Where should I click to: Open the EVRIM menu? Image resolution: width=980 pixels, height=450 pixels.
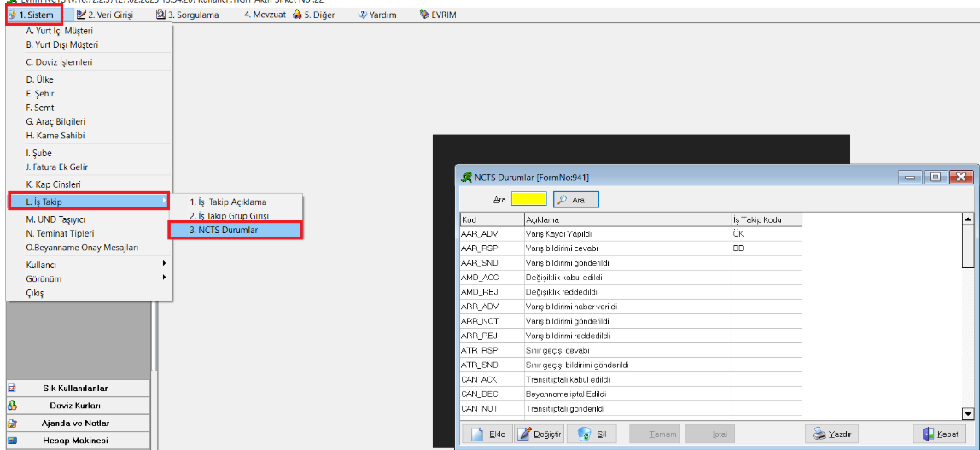(438, 15)
